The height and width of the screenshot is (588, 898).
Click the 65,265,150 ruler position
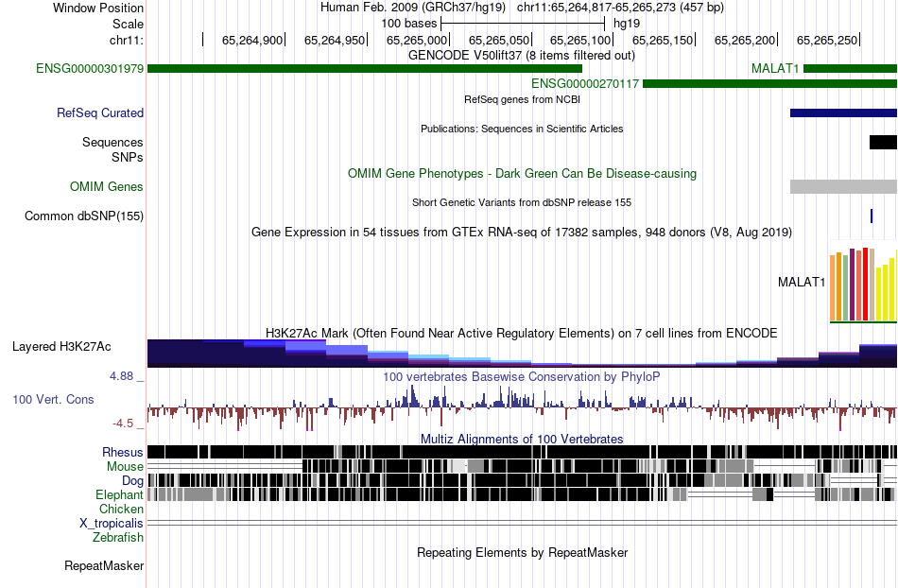pos(664,40)
